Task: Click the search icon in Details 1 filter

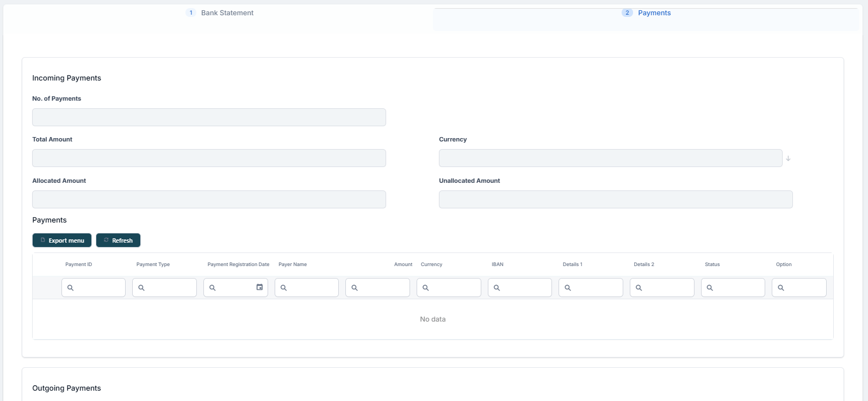Action: (x=568, y=288)
